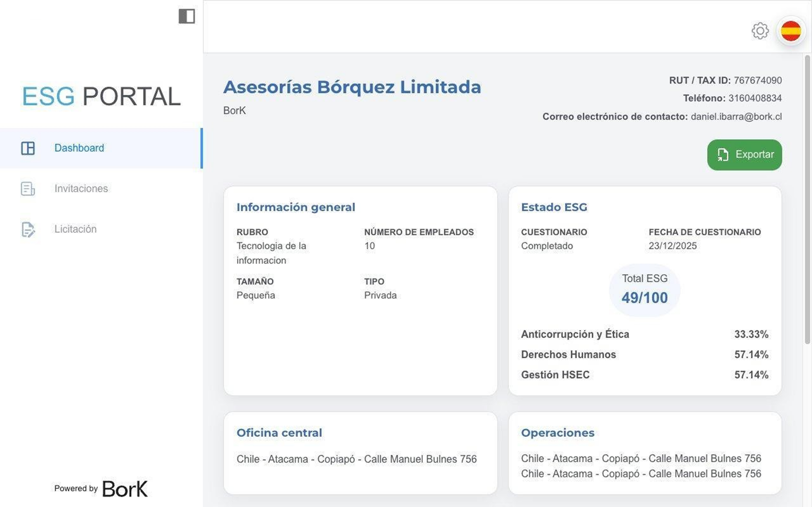Click the ESG PORTAL logo
This screenshot has width=812, height=507.
(x=101, y=97)
